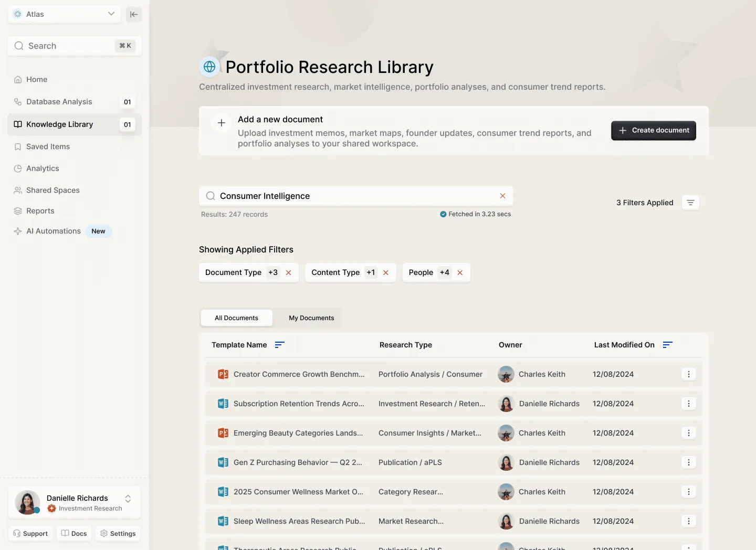Click Danielle Richards profile avatar in sidebar
Viewport: 756px width, 550px height.
(x=27, y=503)
